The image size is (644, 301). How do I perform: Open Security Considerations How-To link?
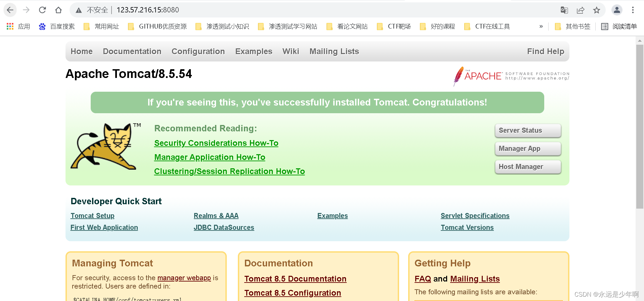(x=216, y=143)
